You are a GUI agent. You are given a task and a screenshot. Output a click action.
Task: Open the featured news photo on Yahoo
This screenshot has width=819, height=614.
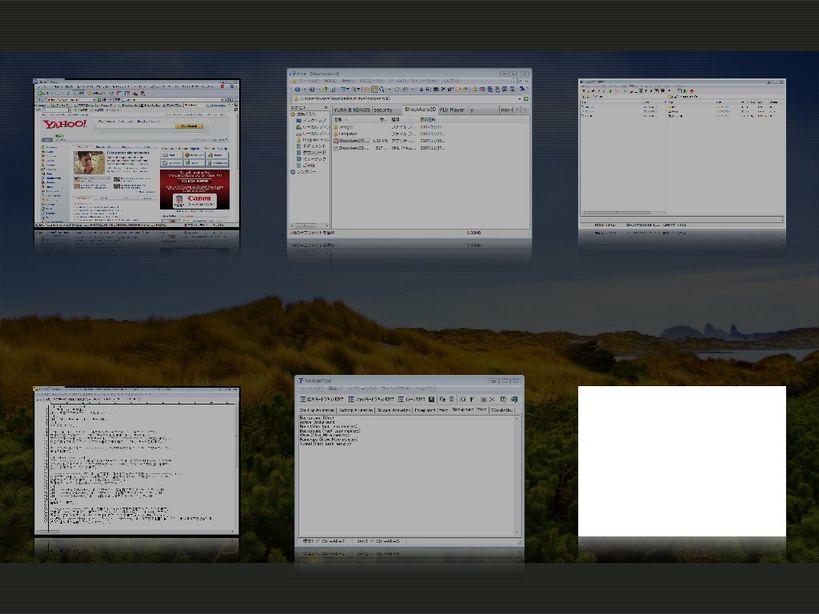tap(89, 163)
